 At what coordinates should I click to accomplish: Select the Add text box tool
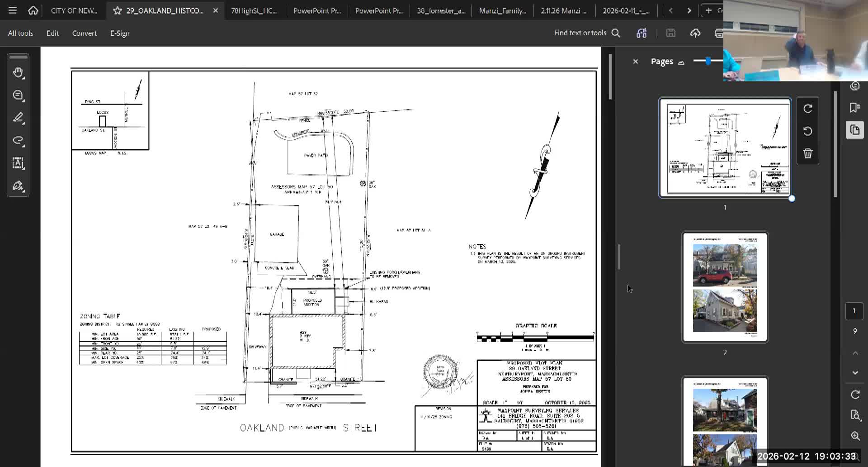point(18,163)
